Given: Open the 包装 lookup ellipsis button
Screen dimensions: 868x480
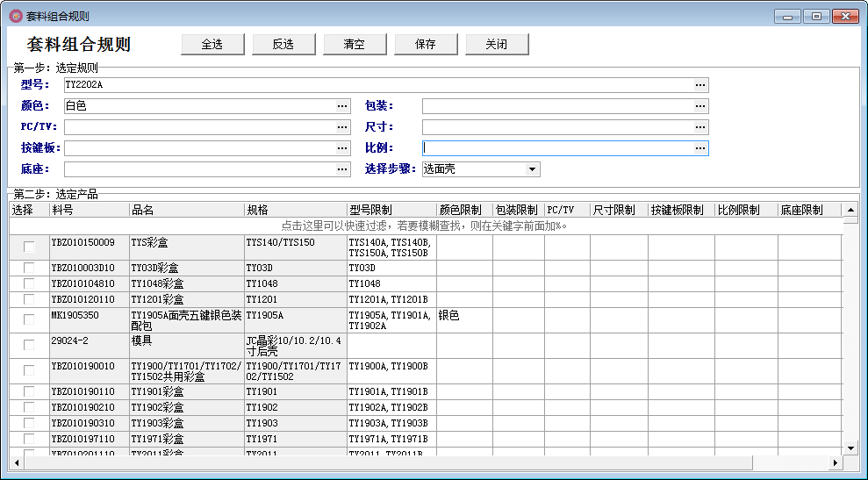Looking at the screenshot, I should pyautogui.click(x=700, y=106).
